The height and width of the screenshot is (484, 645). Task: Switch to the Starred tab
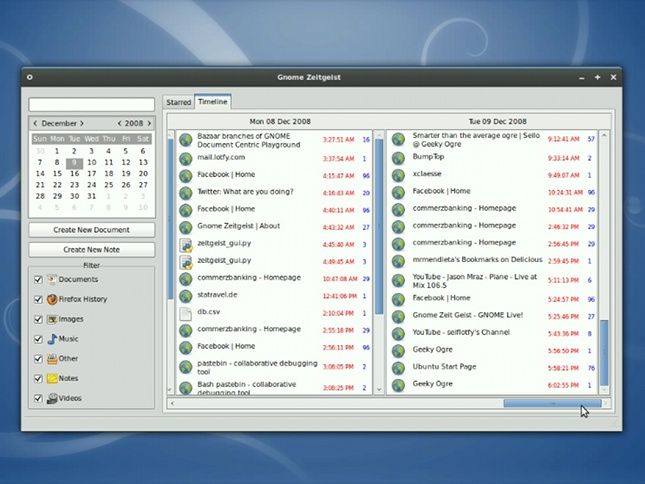[179, 102]
